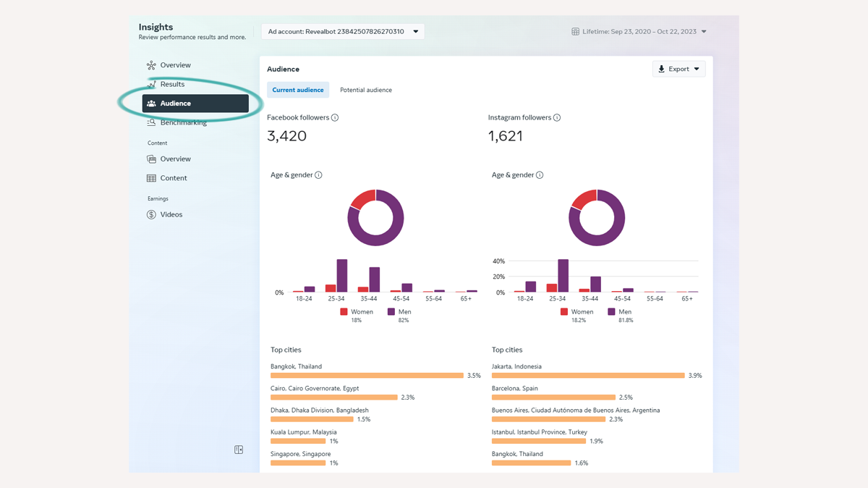Screen dimensions: 868x488
Task: Select the Current audience tab
Action: pos(298,90)
